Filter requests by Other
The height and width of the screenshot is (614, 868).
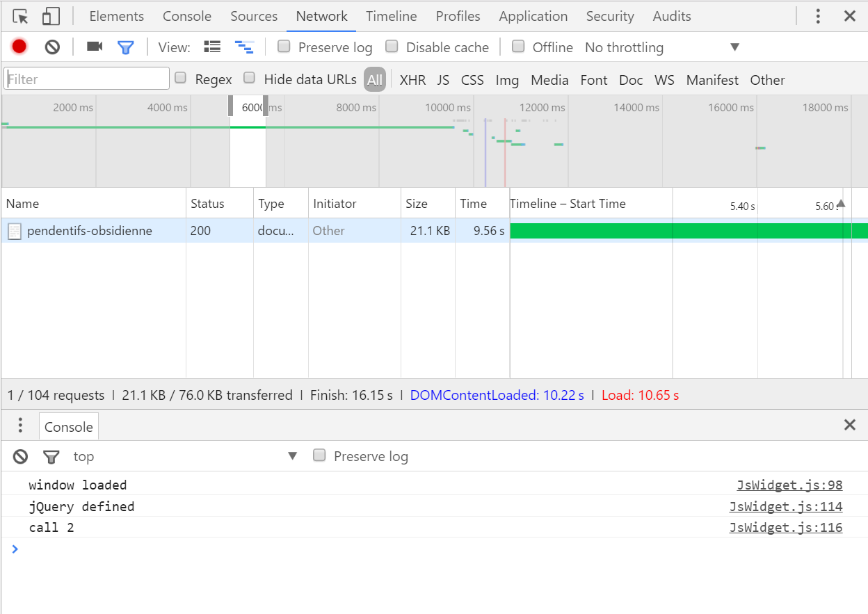pos(767,80)
